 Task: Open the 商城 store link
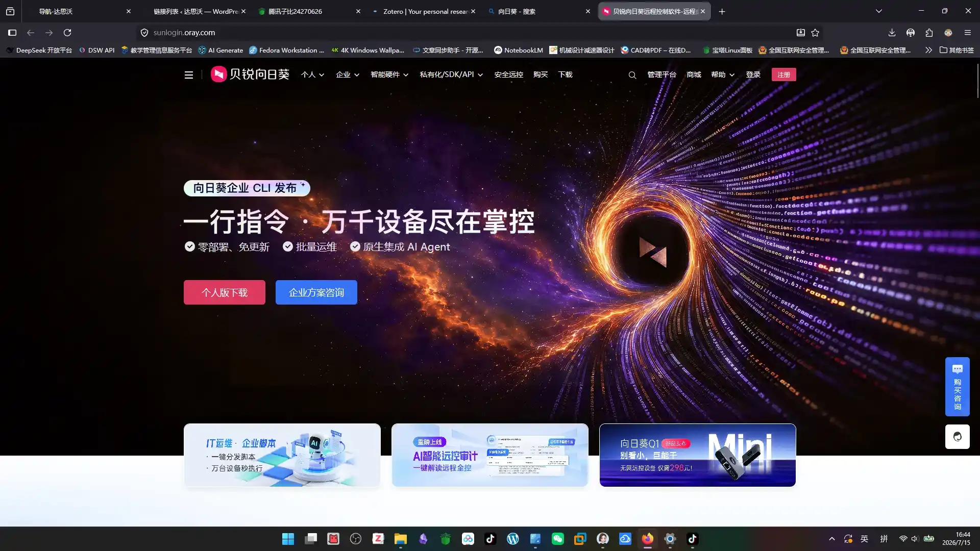[x=694, y=75]
